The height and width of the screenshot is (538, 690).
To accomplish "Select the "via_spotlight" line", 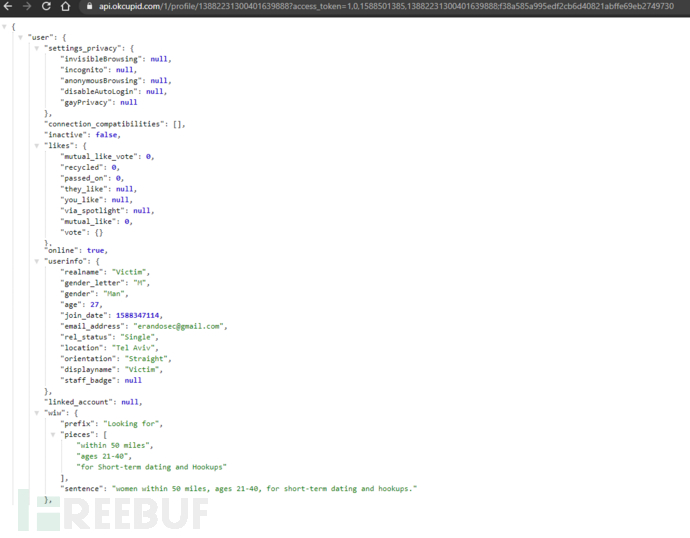I will (107, 211).
